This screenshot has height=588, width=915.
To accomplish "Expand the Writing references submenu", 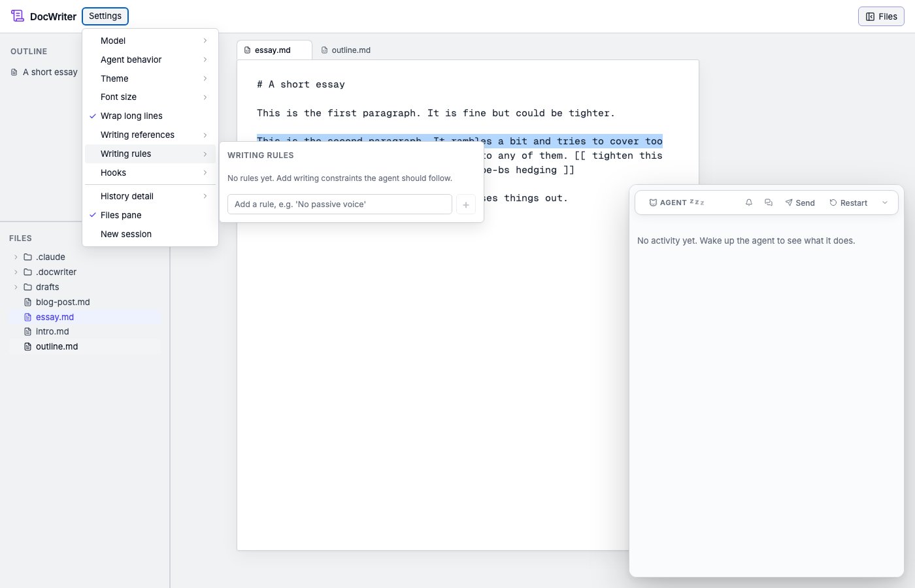I will tap(150, 135).
